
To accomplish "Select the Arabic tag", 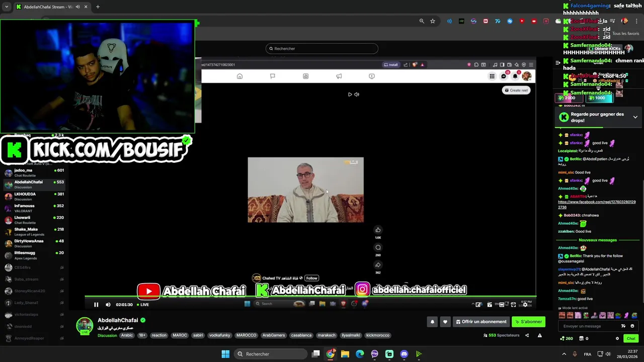I will (127, 335).
